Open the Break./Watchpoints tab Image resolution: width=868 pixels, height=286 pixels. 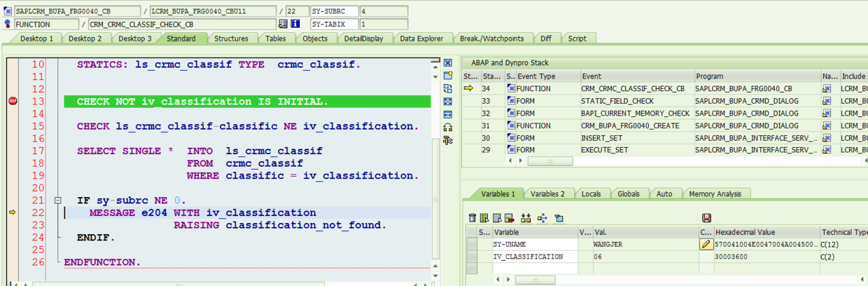493,39
